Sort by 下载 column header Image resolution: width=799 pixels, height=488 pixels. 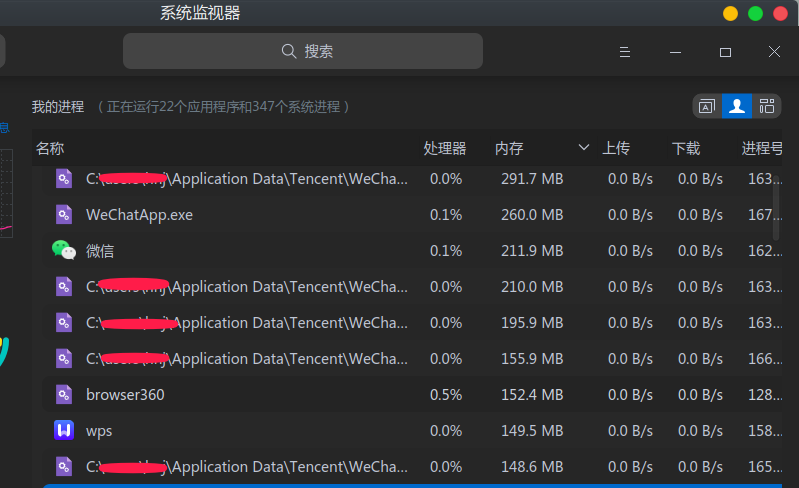pos(686,148)
